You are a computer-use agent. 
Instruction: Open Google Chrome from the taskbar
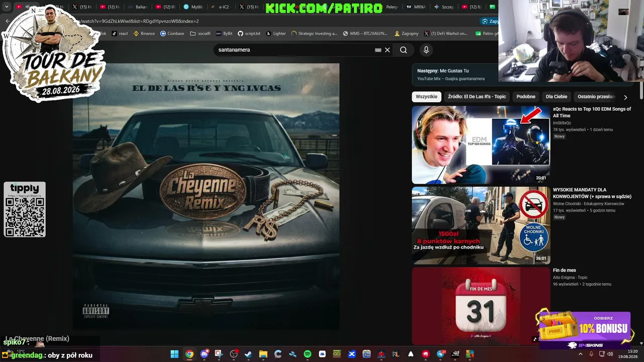coord(189,354)
